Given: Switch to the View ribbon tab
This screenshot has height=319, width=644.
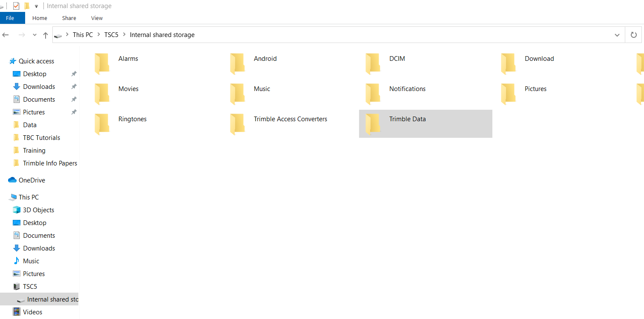Looking at the screenshot, I should 97,18.
